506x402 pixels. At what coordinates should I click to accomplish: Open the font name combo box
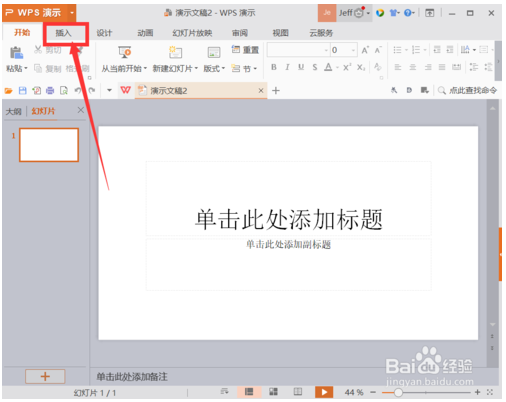[298, 50]
